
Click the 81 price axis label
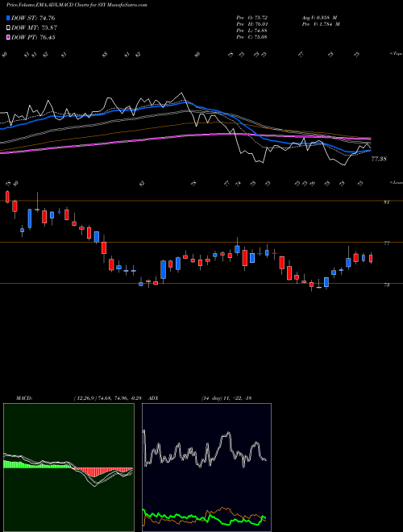(x=386, y=202)
